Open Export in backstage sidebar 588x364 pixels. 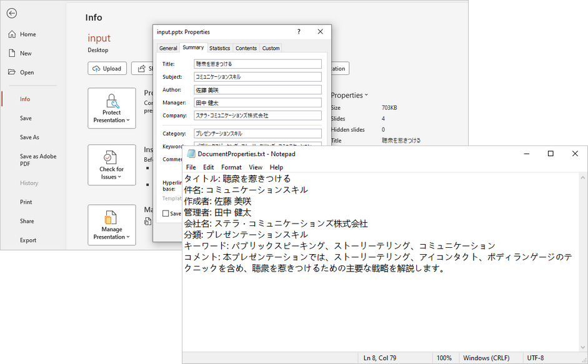(28, 240)
